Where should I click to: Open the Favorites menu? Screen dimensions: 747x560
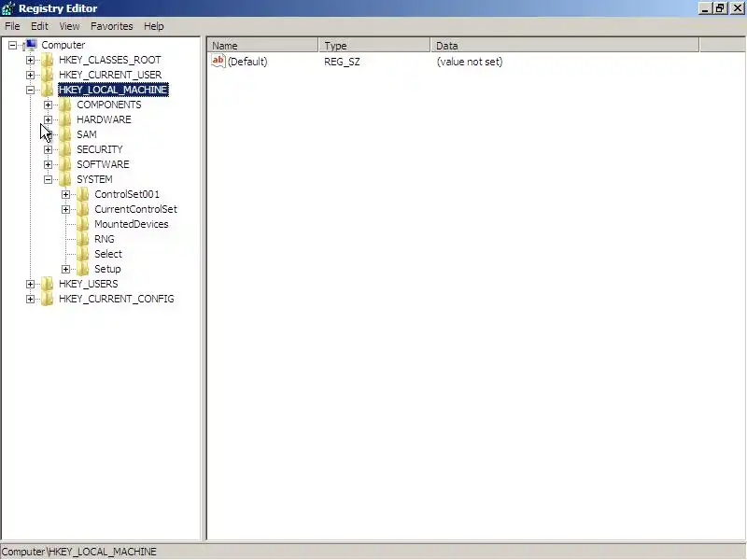coord(112,26)
